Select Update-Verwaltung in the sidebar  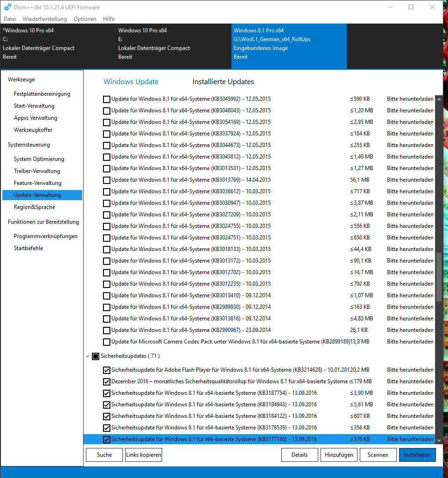(42, 195)
